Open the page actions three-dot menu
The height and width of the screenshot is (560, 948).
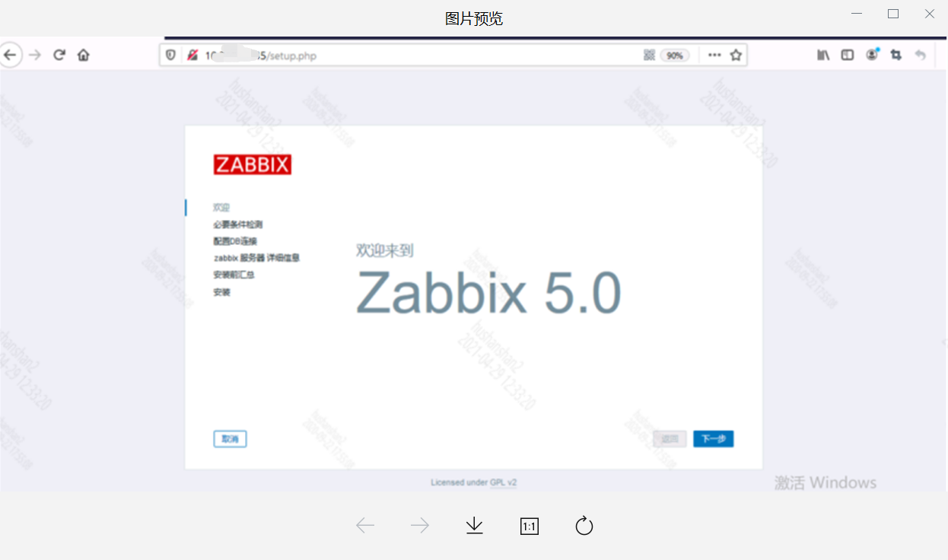714,55
